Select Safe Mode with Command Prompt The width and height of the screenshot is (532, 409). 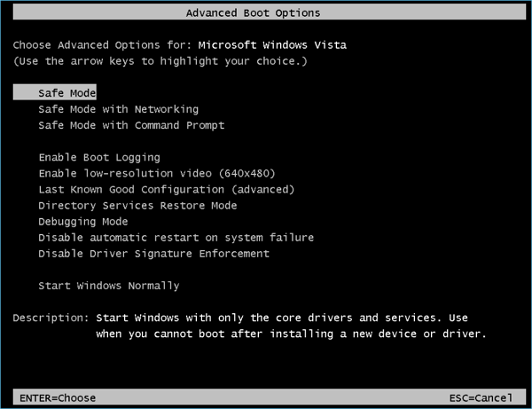pyautogui.click(x=131, y=125)
